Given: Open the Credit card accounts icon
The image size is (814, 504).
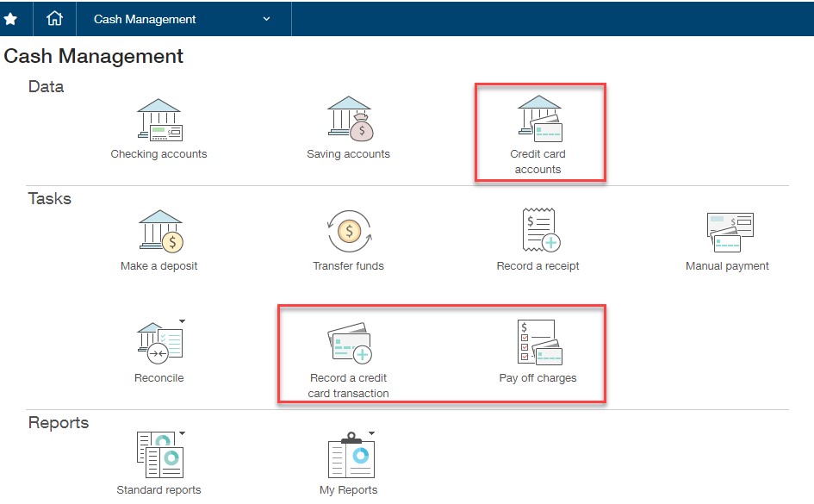Looking at the screenshot, I should (x=538, y=120).
